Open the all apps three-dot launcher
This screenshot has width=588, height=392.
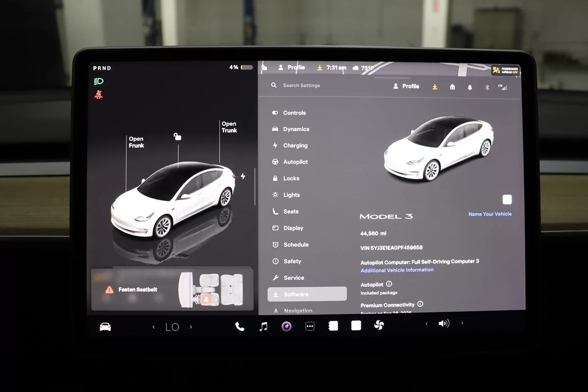310,326
